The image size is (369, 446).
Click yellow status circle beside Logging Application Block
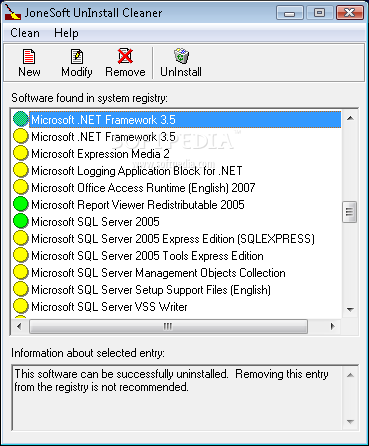(21, 170)
